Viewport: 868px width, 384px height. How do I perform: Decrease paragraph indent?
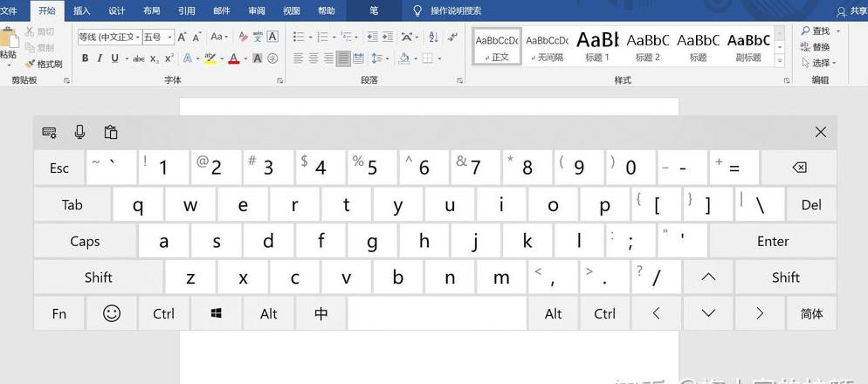pyautogui.click(x=373, y=37)
